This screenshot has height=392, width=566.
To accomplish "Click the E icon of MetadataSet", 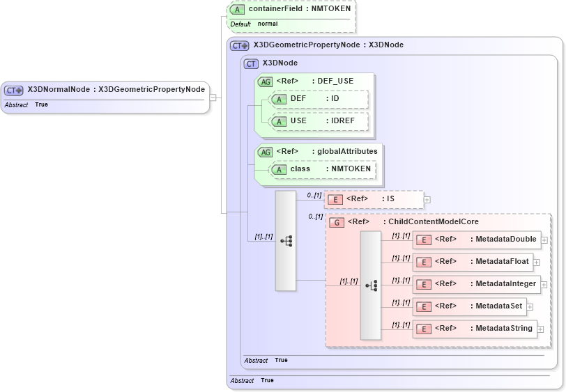I will pos(423,307).
